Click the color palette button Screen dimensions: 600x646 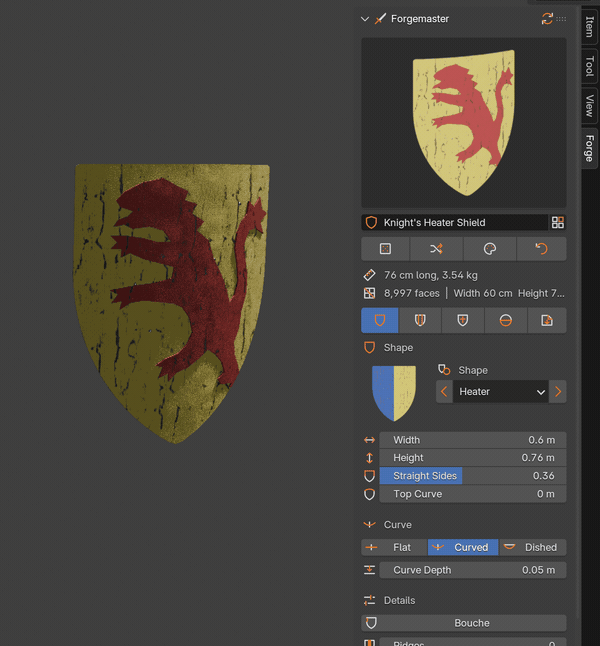(490, 249)
